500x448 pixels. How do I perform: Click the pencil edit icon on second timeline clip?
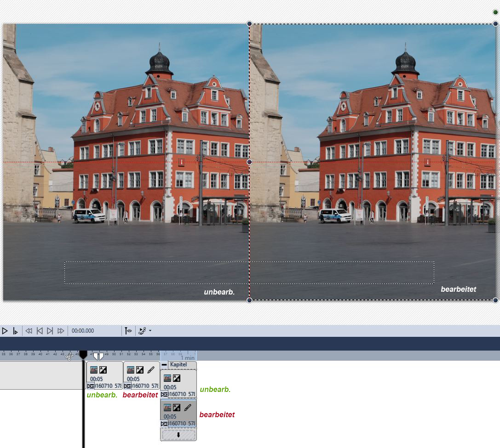(150, 370)
